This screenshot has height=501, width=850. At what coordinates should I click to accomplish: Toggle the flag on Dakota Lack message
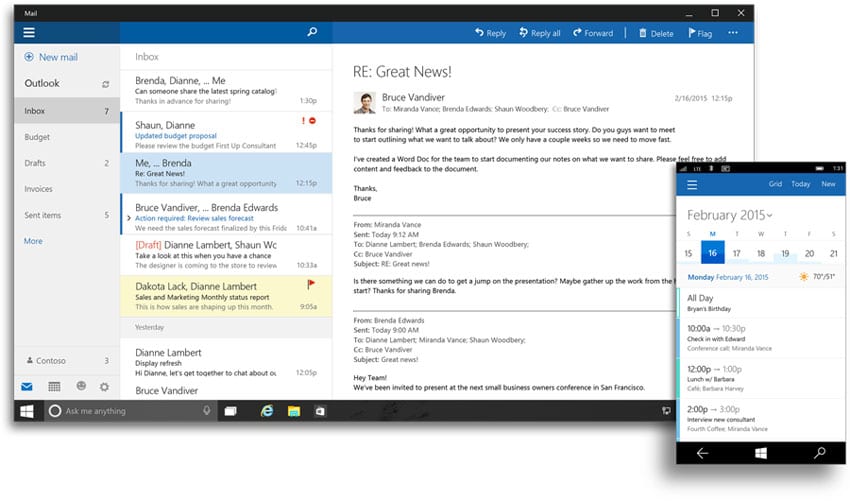point(310,284)
